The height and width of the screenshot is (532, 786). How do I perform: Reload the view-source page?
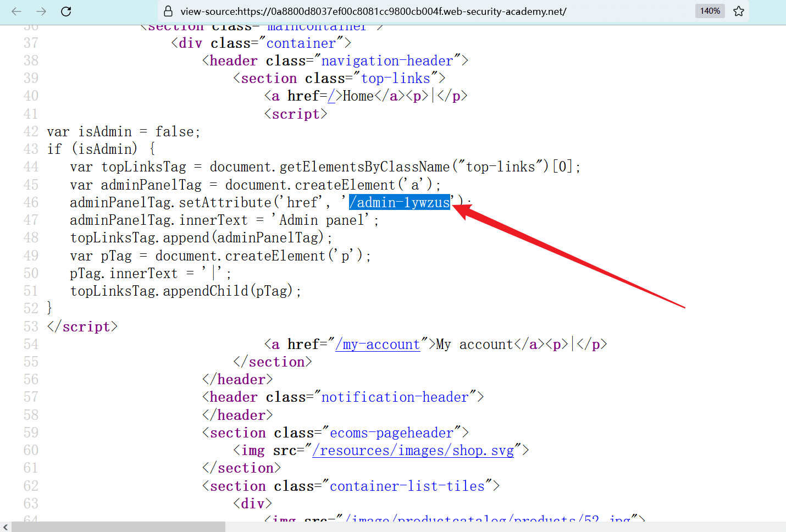66,11
